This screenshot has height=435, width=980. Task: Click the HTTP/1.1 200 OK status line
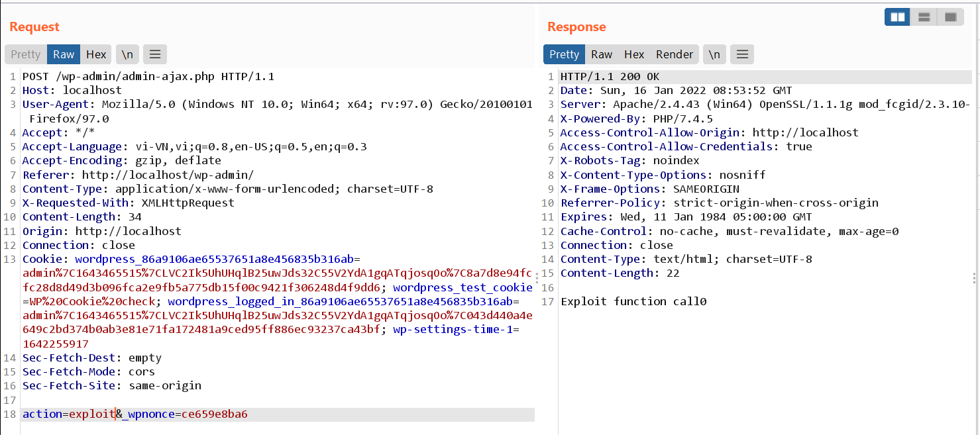point(610,76)
